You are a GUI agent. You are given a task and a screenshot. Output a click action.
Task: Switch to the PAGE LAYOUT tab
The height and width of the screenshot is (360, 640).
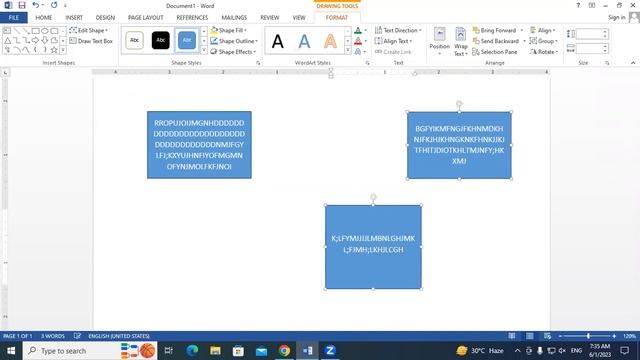(145, 18)
